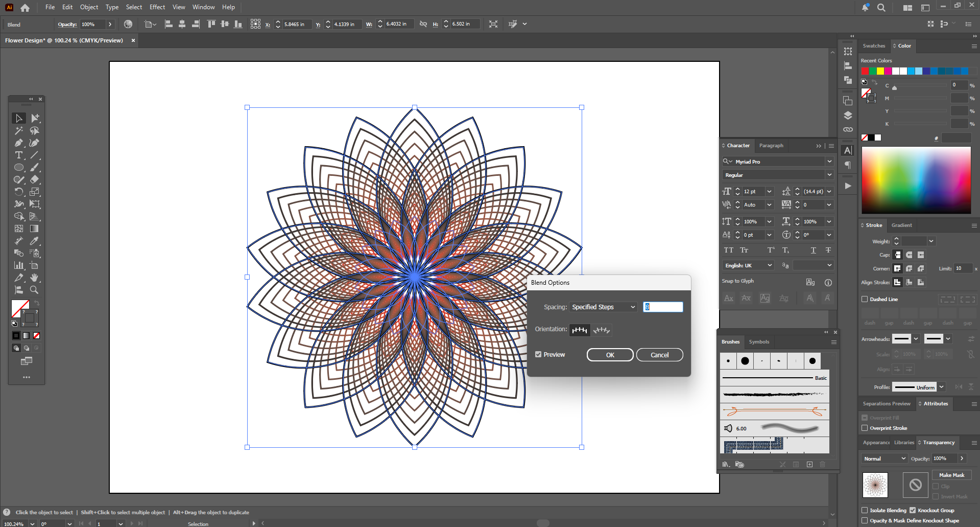The width and height of the screenshot is (980, 527).
Task: Open the Effect menu
Action: 157,7
